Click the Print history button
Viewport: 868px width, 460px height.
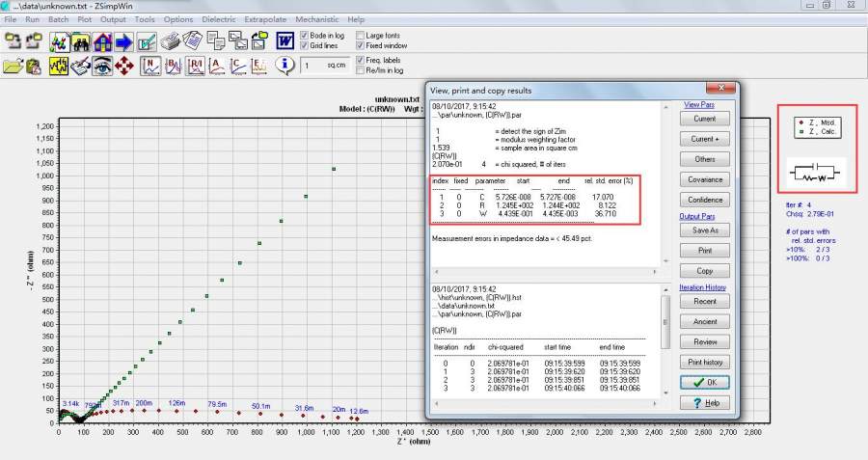704,362
